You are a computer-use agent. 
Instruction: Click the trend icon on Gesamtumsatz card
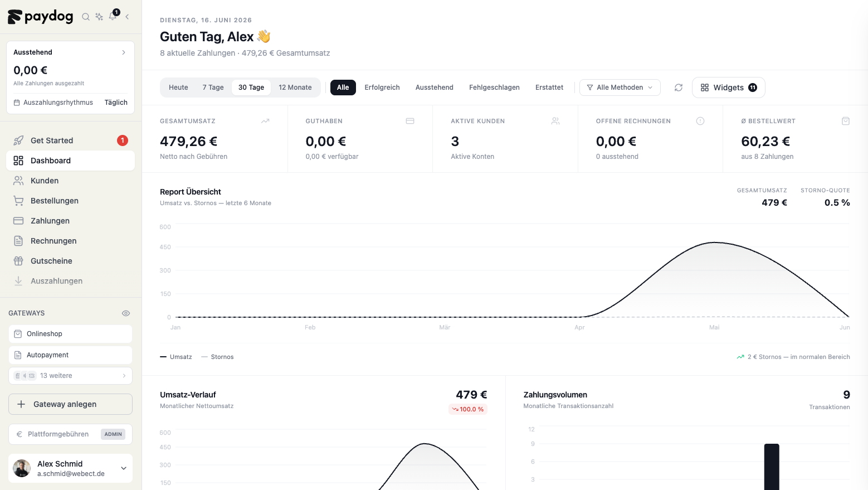click(x=265, y=121)
